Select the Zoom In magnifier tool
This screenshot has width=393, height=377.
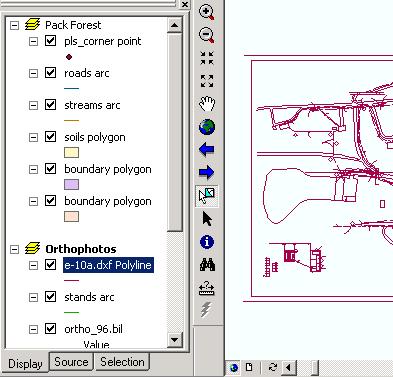tap(207, 12)
